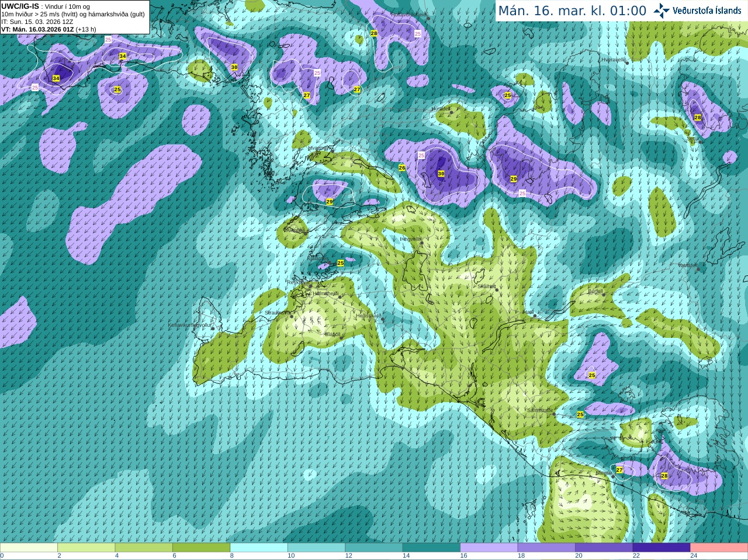Click the Húsafell station label
Screen dimensions: 748x560
point(441,109)
